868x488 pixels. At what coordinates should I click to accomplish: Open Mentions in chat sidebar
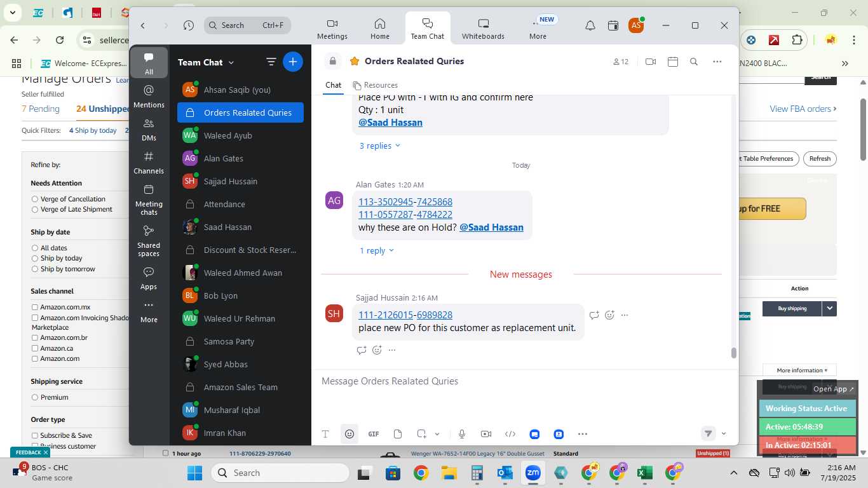[x=149, y=96]
